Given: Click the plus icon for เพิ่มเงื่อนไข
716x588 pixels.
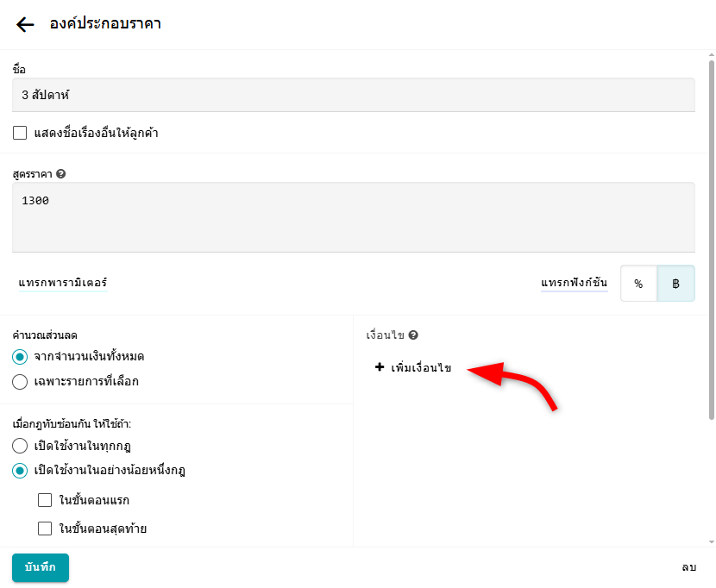Looking at the screenshot, I should coord(380,367).
